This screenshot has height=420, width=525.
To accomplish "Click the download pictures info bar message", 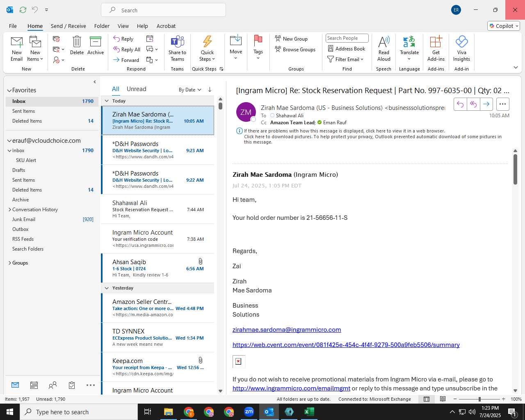I will [372, 139].
